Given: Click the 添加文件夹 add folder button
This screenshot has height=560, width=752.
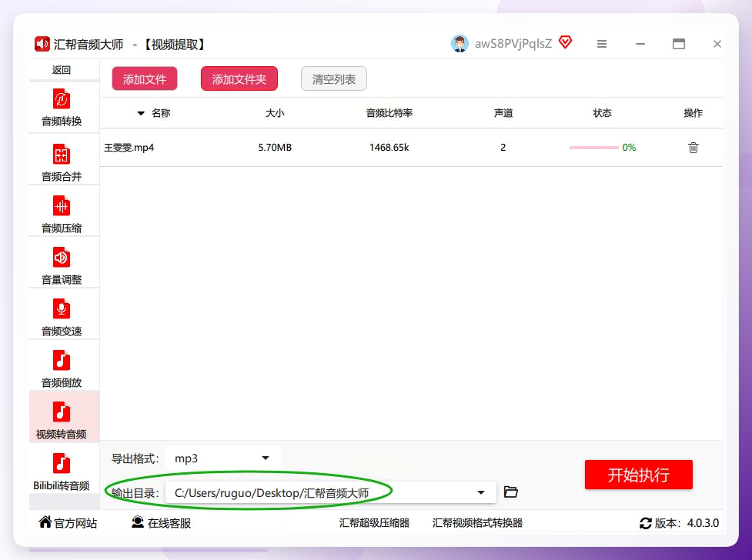Looking at the screenshot, I should tap(239, 78).
